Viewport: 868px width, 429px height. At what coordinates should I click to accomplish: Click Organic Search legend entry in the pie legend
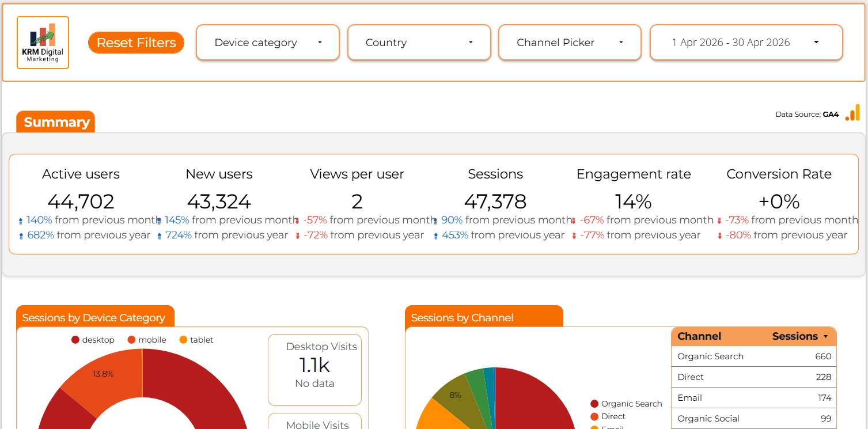[626, 404]
